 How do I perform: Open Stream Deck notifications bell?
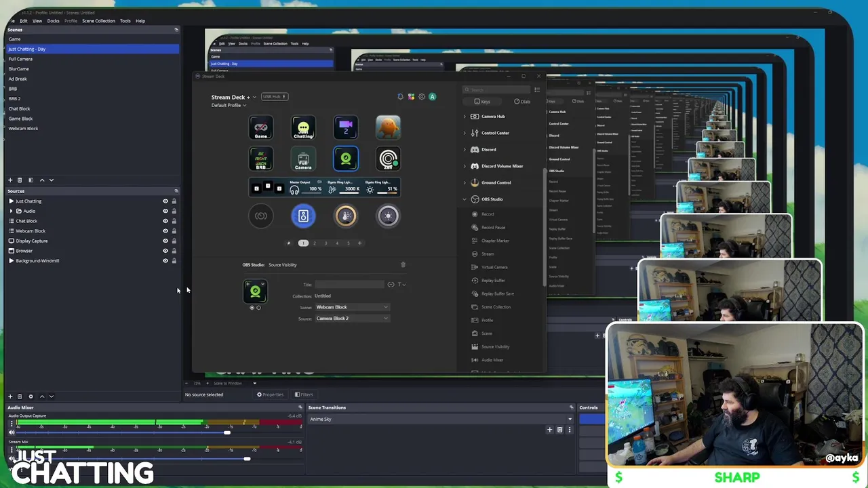coord(400,97)
